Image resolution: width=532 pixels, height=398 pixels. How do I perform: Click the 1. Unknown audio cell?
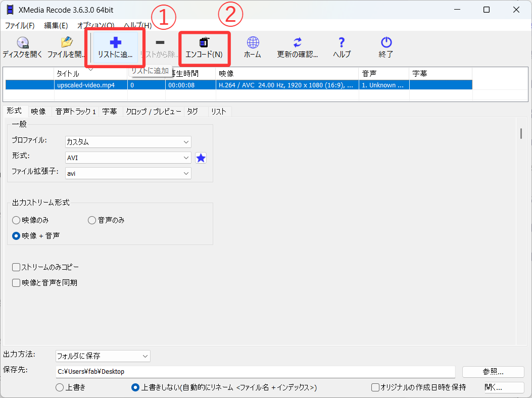pyautogui.click(x=384, y=85)
